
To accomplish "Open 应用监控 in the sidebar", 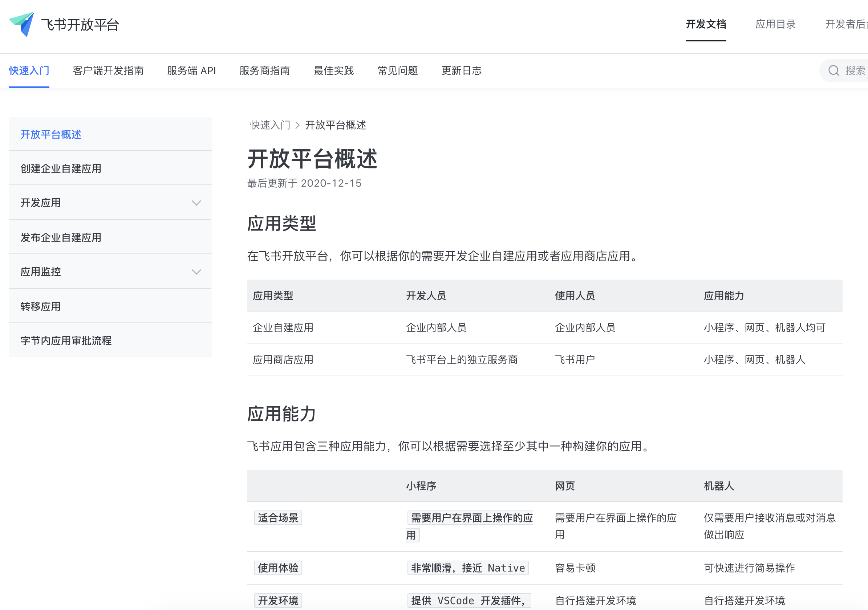I will coord(110,271).
